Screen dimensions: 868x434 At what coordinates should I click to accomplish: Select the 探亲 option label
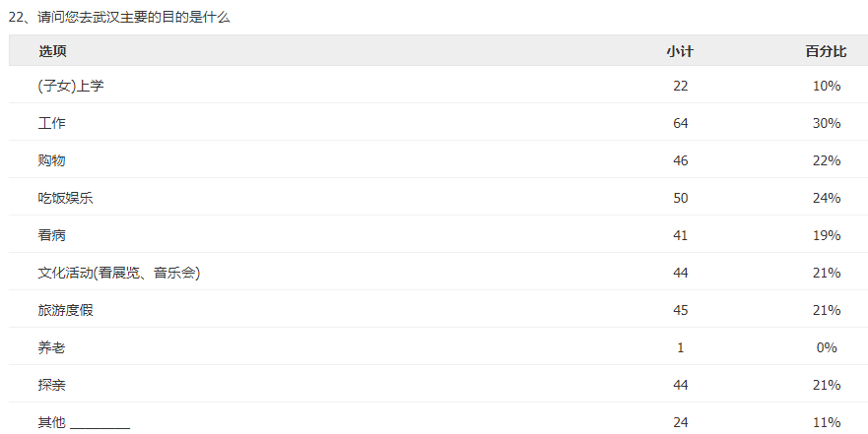(x=51, y=385)
